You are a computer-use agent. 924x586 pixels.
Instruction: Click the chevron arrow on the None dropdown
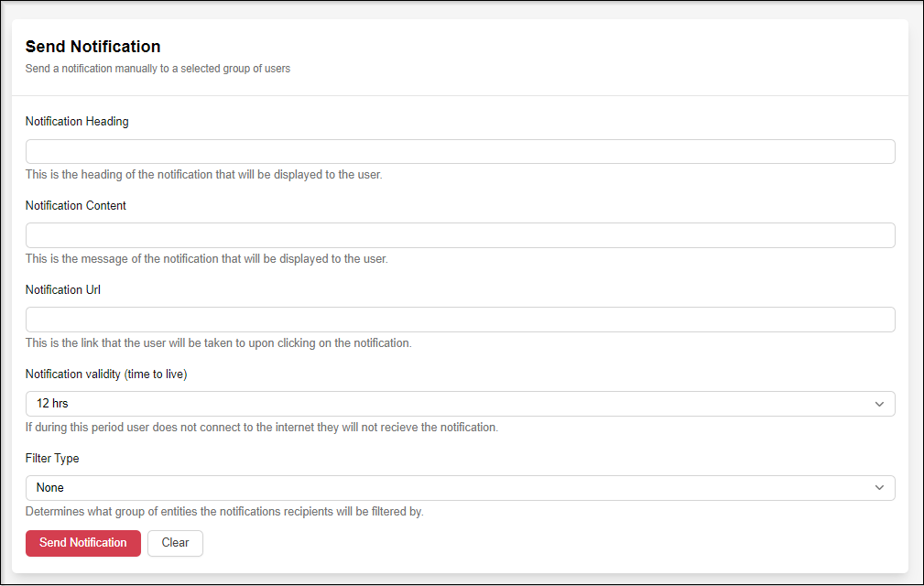coord(879,488)
